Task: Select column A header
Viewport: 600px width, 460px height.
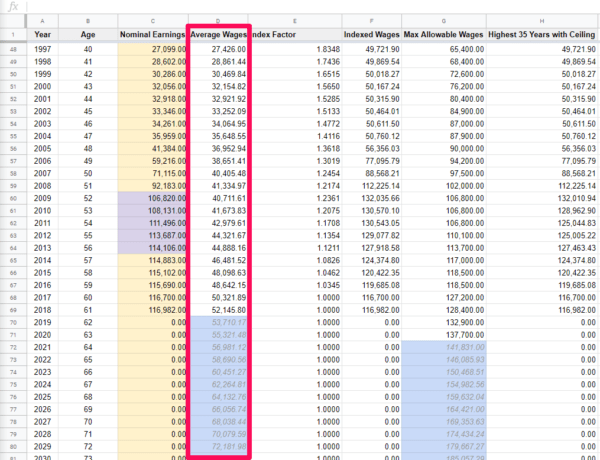Action: [x=42, y=20]
